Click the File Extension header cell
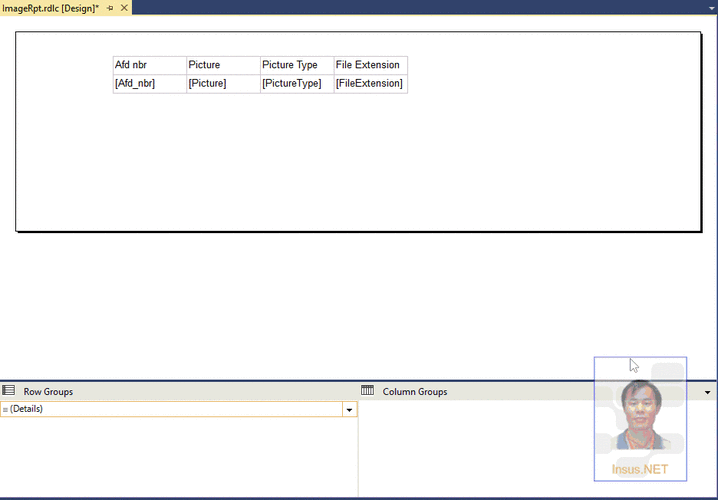 (x=370, y=65)
